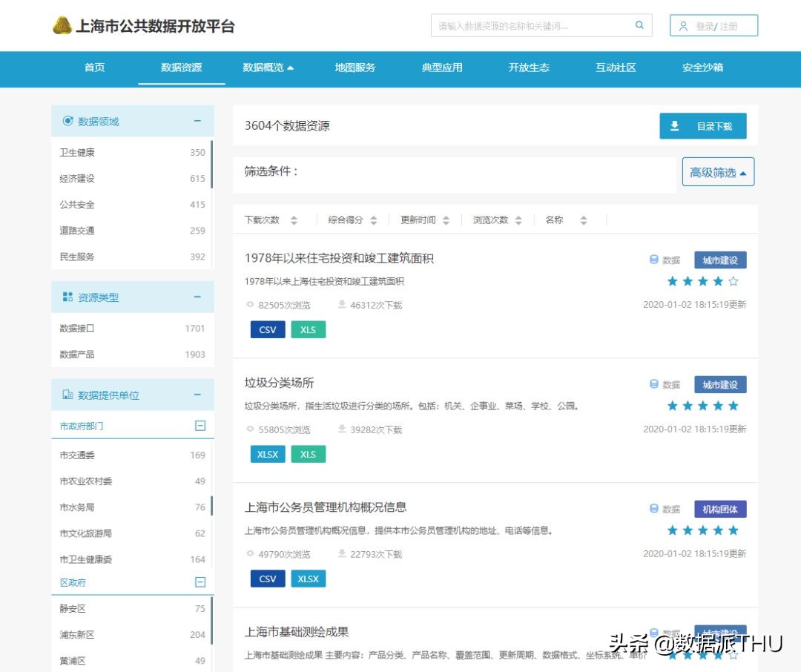
Task: Collapse the 数据领域 section
Action: pyautogui.click(x=198, y=121)
